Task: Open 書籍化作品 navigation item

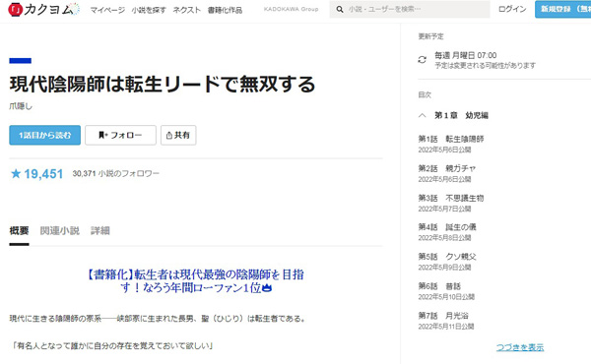Action: click(225, 10)
